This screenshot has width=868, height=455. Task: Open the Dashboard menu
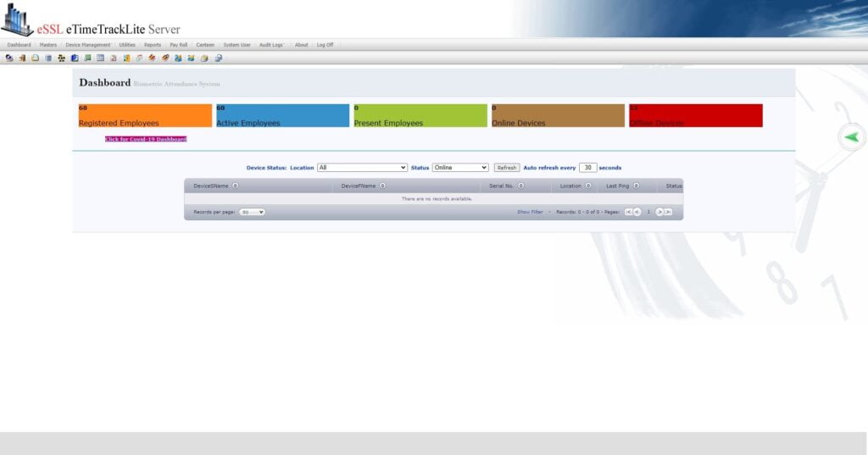19,45
